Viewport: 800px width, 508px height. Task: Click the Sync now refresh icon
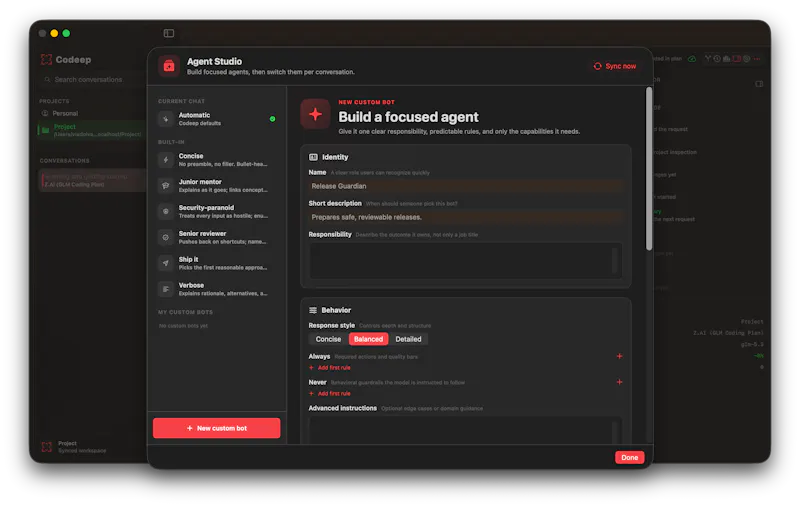pos(597,66)
